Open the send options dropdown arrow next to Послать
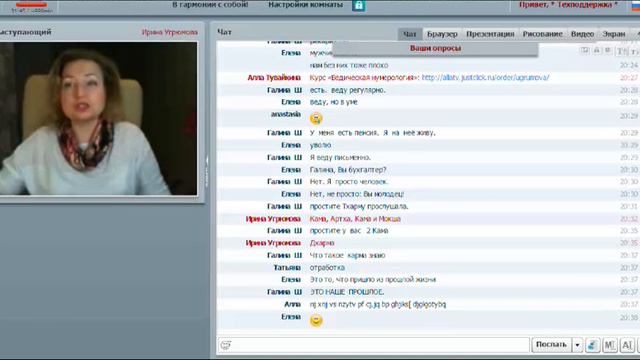Screen dimensions: 640x360 tap(577, 345)
